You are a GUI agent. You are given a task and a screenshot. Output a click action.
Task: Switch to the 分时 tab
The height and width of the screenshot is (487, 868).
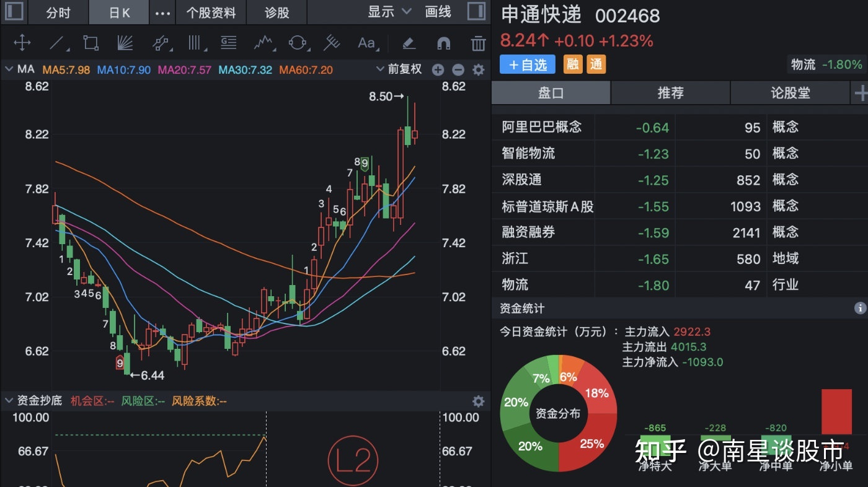pos(58,12)
